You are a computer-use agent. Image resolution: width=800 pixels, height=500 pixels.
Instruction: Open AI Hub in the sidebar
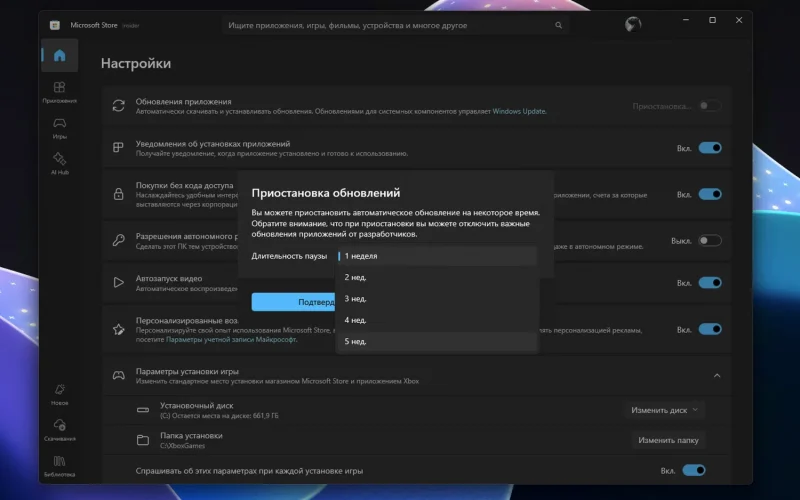tap(60, 163)
